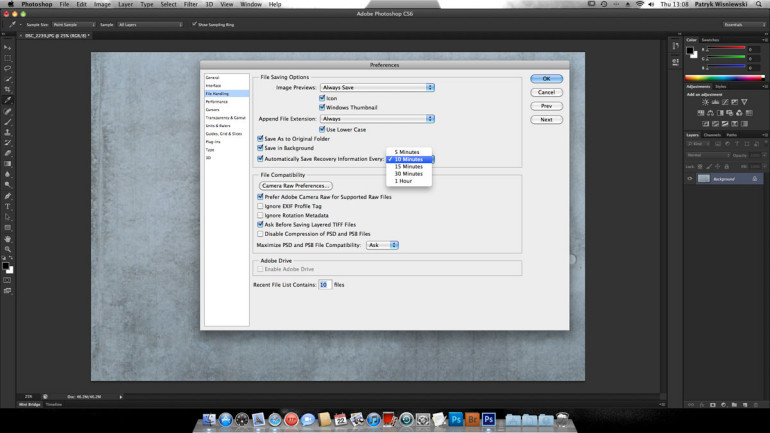Image resolution: width=770 pixels, height=433 pixels.
Task: Select the Move tool
Action: click(x=7, y=48)
